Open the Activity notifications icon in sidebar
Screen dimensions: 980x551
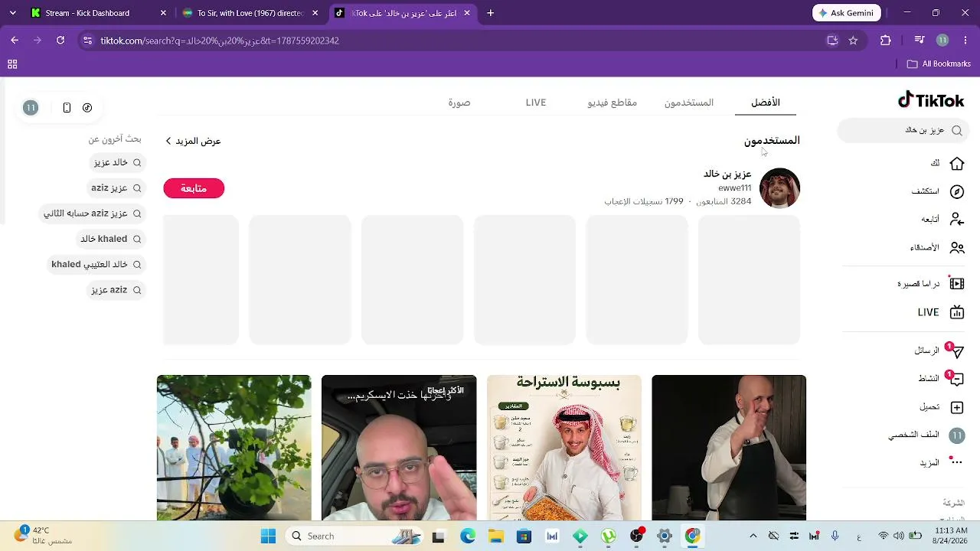pos(956,379)
